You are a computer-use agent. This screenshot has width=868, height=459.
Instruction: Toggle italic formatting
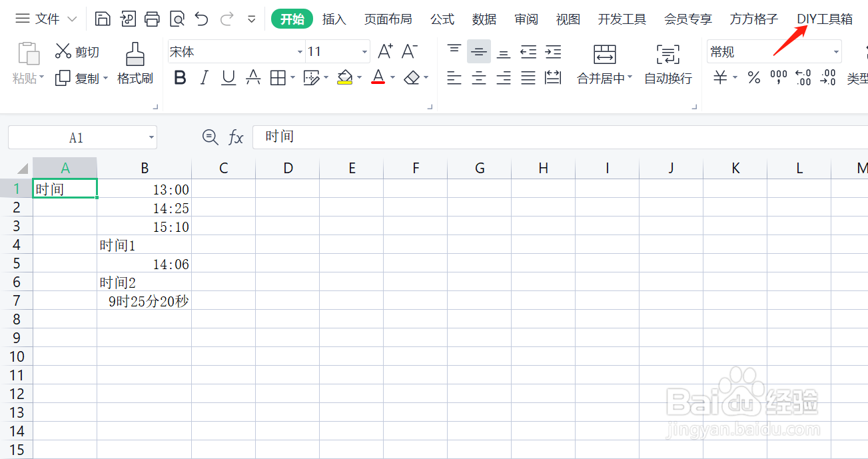click(x=204, y=77)
